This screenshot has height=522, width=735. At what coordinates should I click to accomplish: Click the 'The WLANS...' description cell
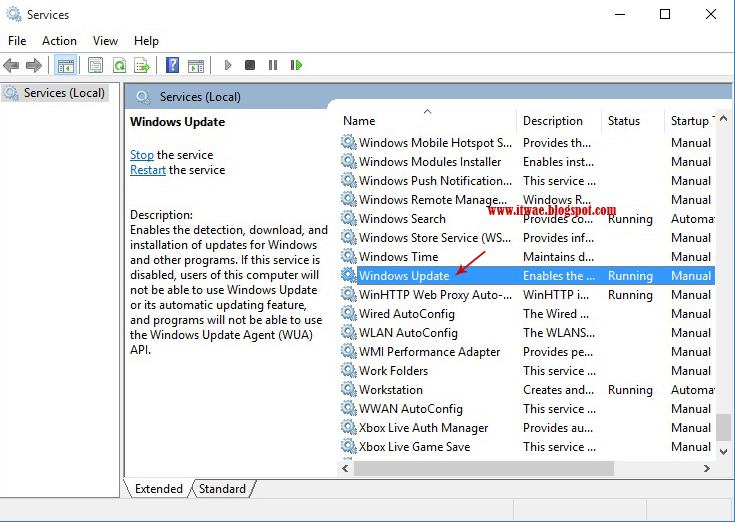559,333
